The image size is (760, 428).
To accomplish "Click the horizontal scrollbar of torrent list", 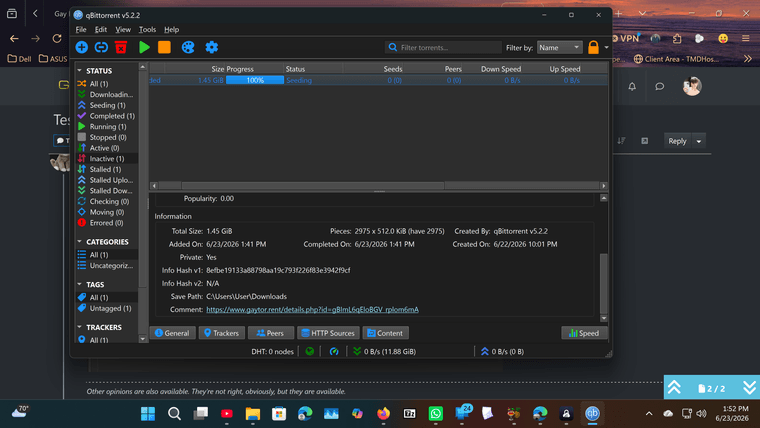I will pos(313,186).
